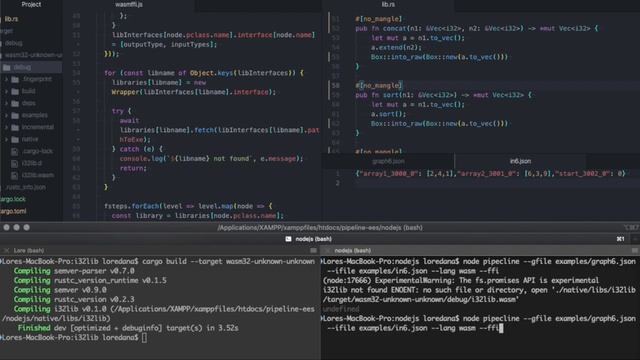Open lib.rs in the project tree

pos(11,19)
